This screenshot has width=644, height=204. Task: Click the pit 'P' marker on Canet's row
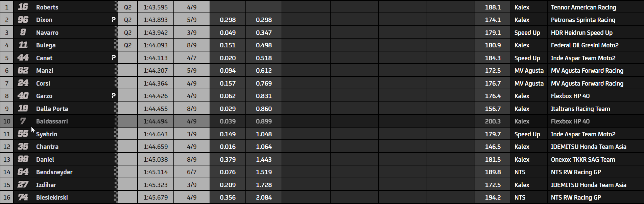pos(114,58)
